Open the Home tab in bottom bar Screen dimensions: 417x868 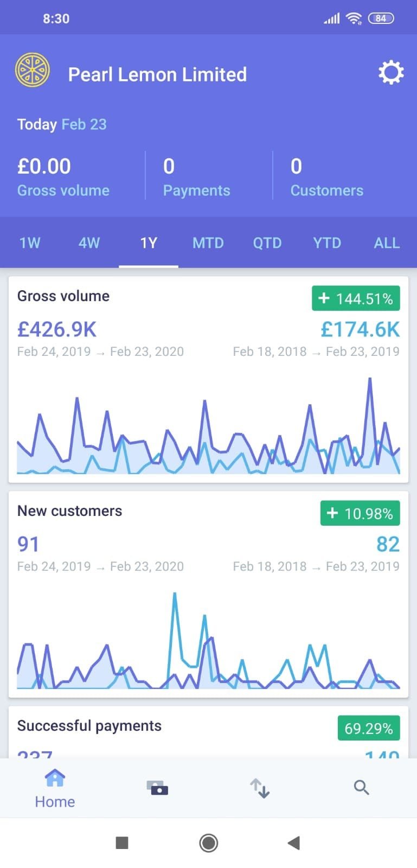(x=55, y=789)
